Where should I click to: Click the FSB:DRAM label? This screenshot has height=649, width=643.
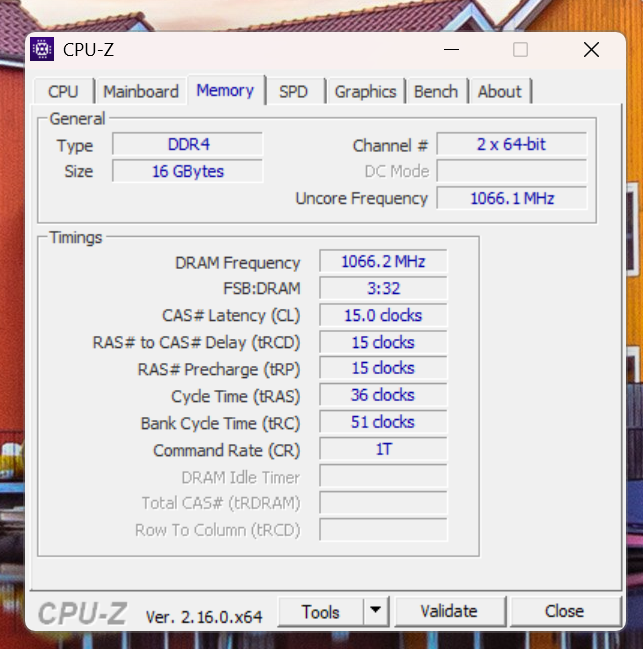pyautogui.click(x=262, y=288)
